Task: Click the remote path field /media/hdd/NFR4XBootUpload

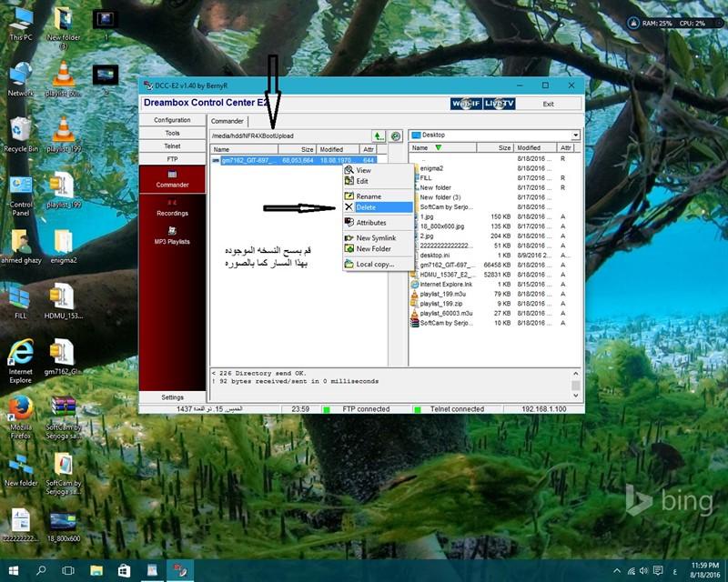Action: 289,136
